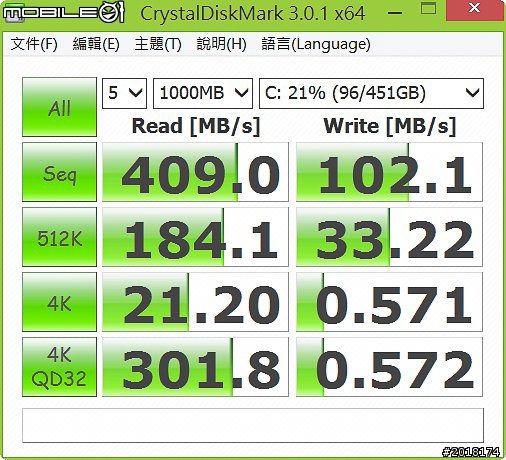
Task: Open the 編輯(E) menu
Action: (96, 44)
